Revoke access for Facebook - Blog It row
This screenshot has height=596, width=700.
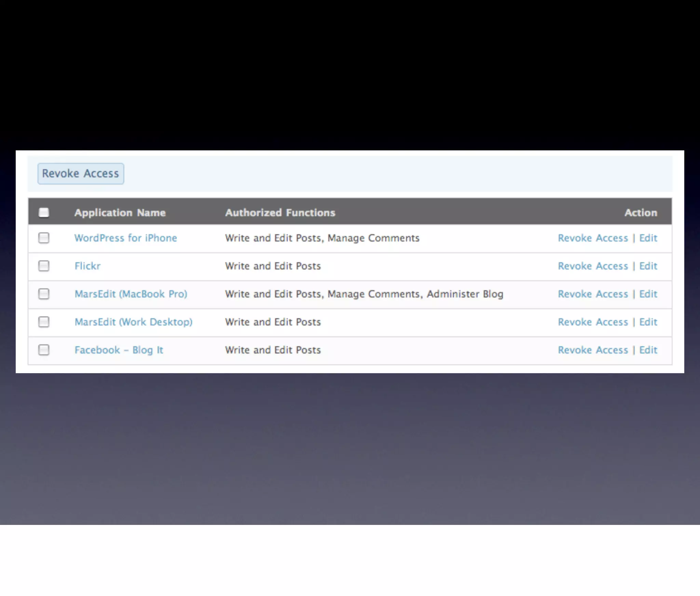(x=593, y=350)
